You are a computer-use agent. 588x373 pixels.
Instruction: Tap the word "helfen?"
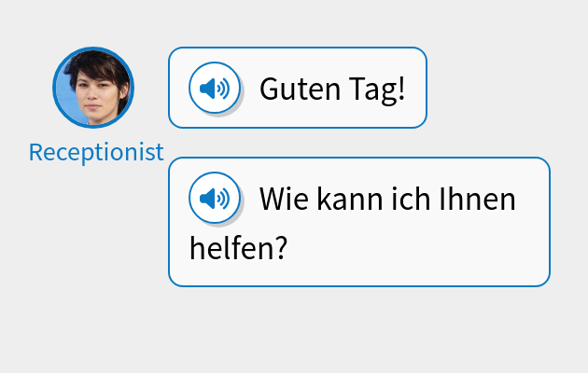pos(237,248)
